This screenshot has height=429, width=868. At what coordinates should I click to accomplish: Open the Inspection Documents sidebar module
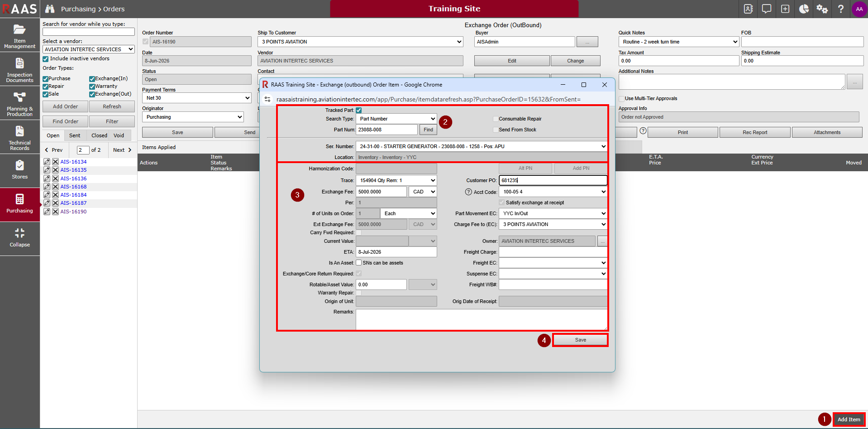tap(20, 69)
